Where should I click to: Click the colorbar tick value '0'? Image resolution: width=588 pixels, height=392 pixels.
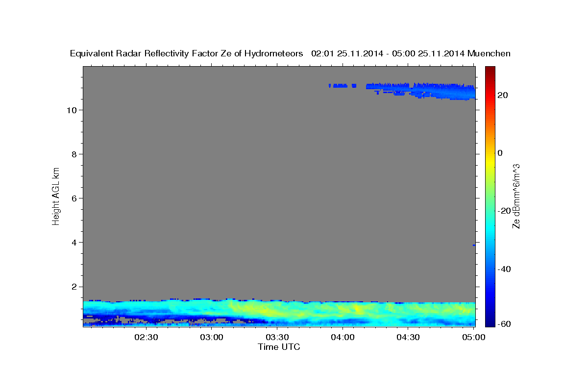(500, 153)
